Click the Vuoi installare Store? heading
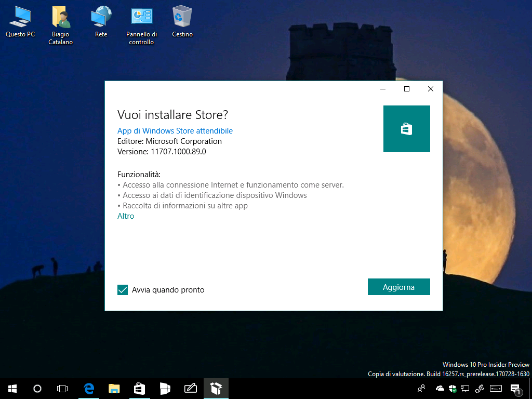The image size is (532, 399). (172, 115)
